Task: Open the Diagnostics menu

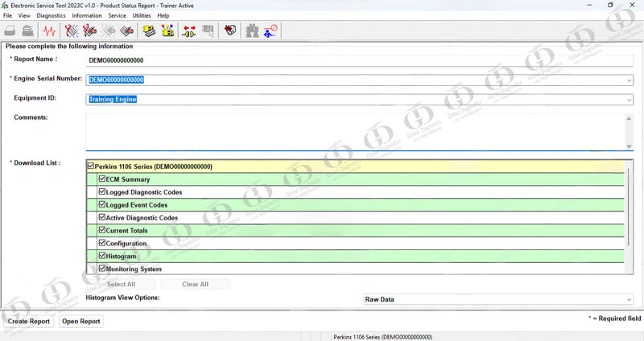Action: [x=52, y=15]
